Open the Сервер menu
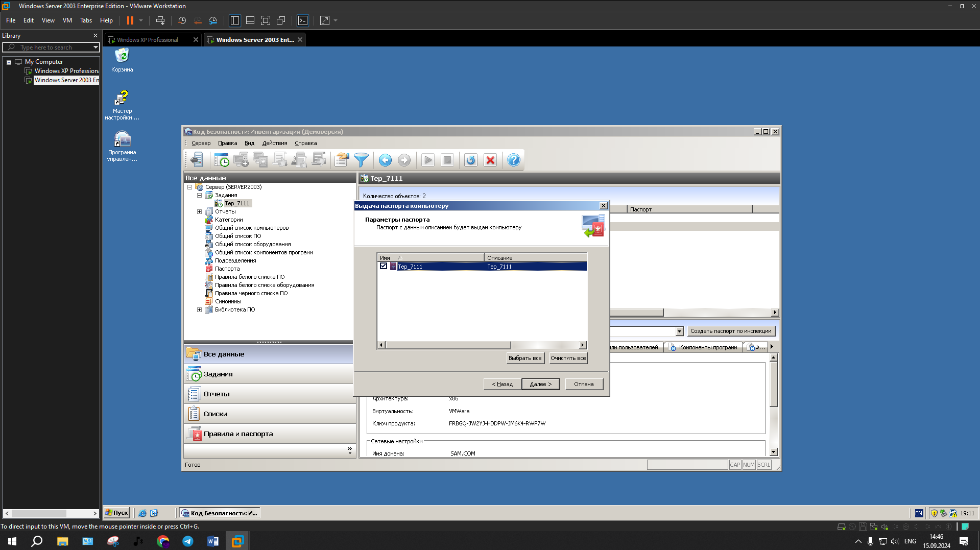 click(x=201, y=144)
